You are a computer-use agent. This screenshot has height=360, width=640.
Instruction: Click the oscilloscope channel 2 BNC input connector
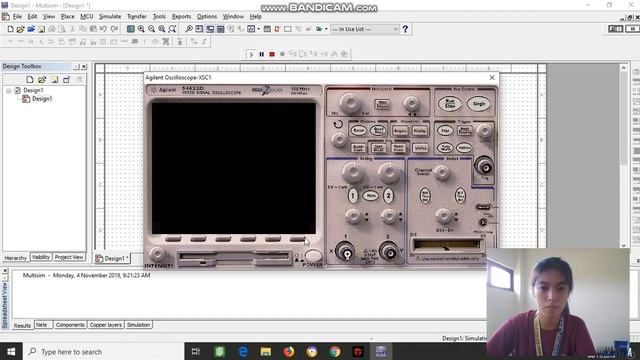(388, 252)
